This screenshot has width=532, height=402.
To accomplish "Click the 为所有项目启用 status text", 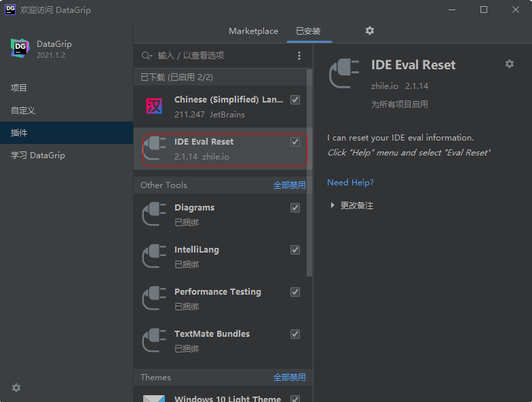I will [399, 105].
